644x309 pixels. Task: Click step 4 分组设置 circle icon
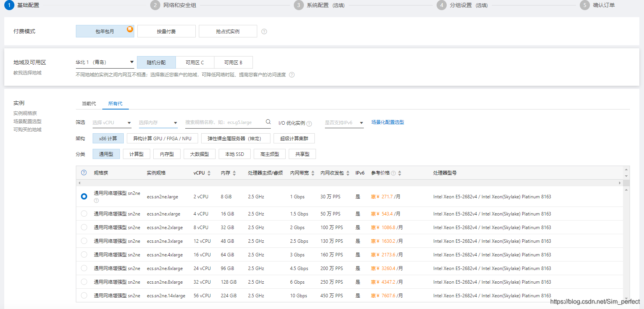pos(441,5)
